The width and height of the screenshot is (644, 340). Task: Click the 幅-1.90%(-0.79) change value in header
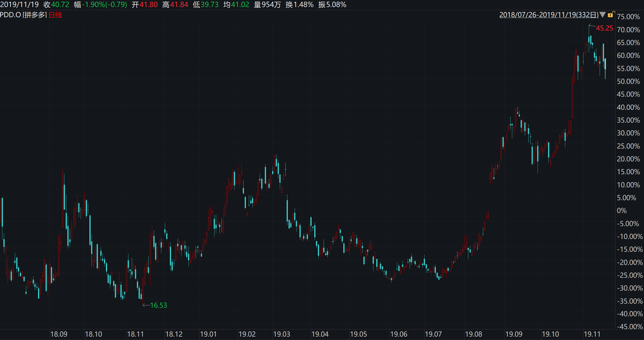click(101, 5)
